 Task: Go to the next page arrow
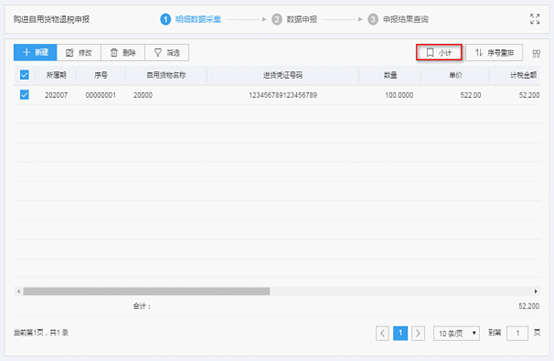(x=418, y=333)
